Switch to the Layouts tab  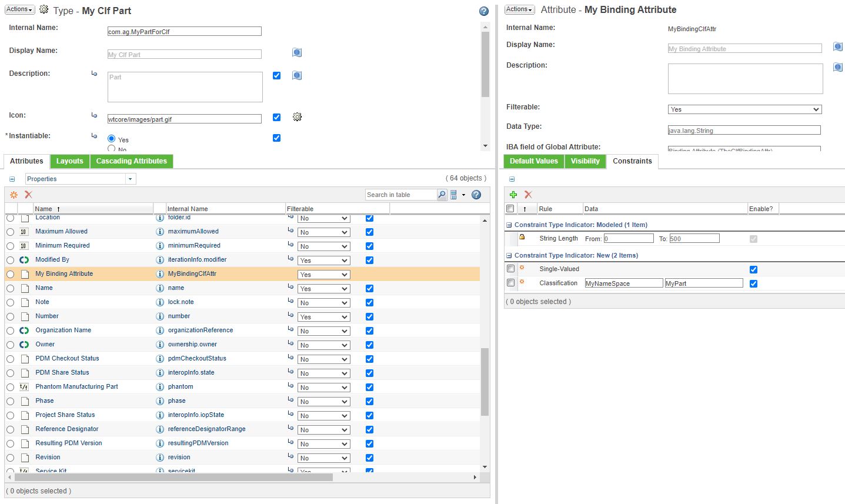click(69, 161)
